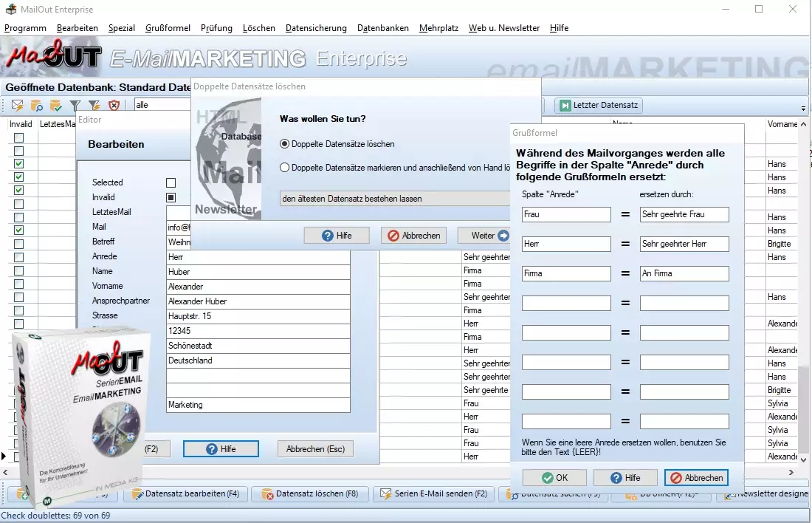Click Abbrechen in the Doppelte Datensätze dialog
This screenshot has height=523, width=812.
tap(414, 236)
